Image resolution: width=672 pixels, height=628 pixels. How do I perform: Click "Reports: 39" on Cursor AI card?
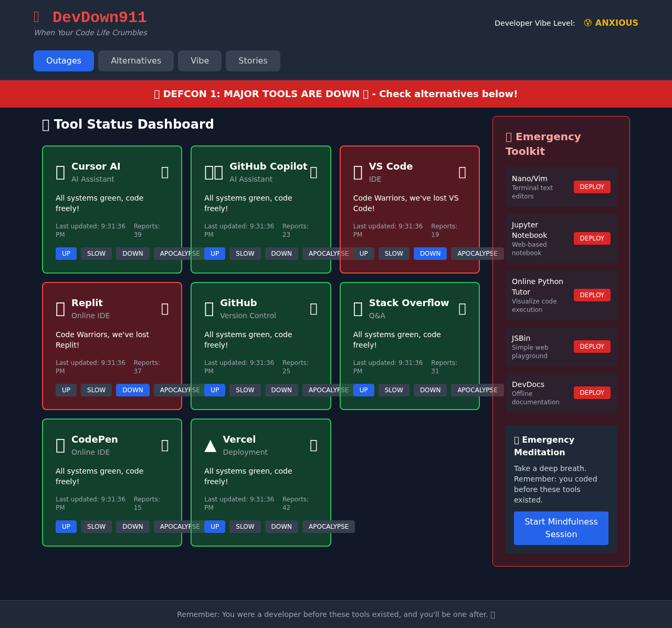click(147, 231)
